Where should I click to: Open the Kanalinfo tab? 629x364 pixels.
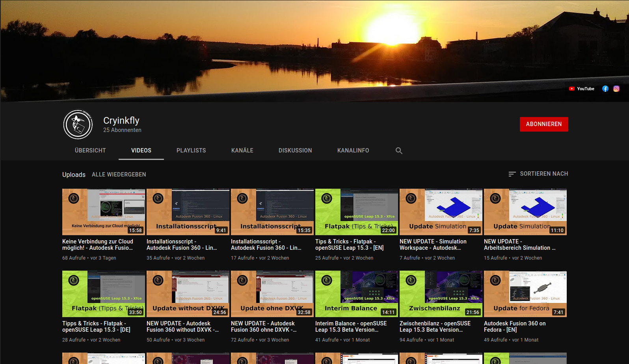tap(353, 150)
